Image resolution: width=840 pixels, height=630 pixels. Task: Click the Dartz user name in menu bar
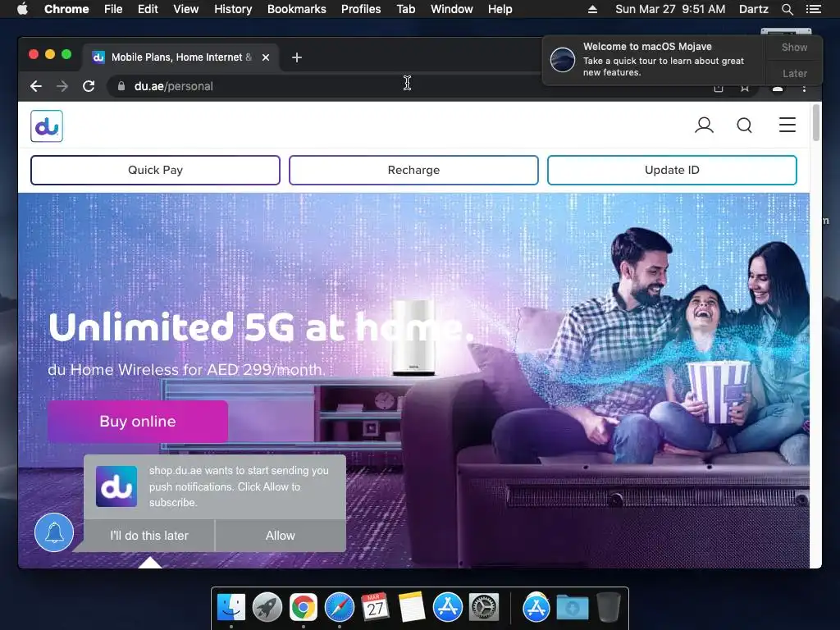(753, 9)
